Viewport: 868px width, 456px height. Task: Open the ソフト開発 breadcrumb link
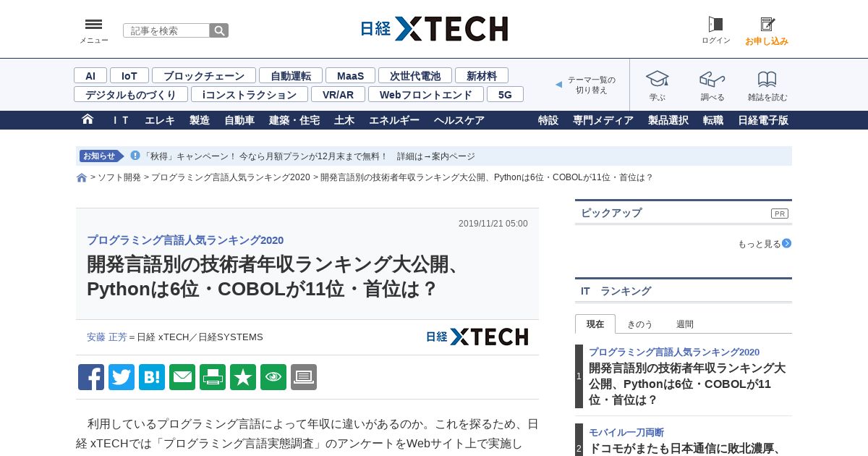[x=119, y=177]
